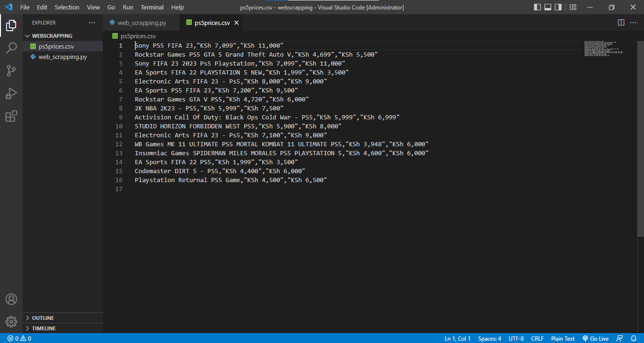Viewport: 644px width, 343px height.
Task: Open the Help menu
Action: click(178, 7)
